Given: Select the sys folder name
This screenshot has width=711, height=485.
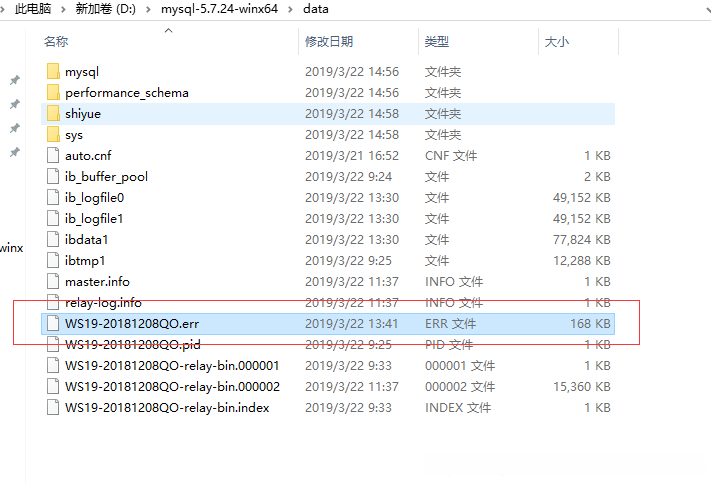Looking at the screenshot, I should coord(74,135).
